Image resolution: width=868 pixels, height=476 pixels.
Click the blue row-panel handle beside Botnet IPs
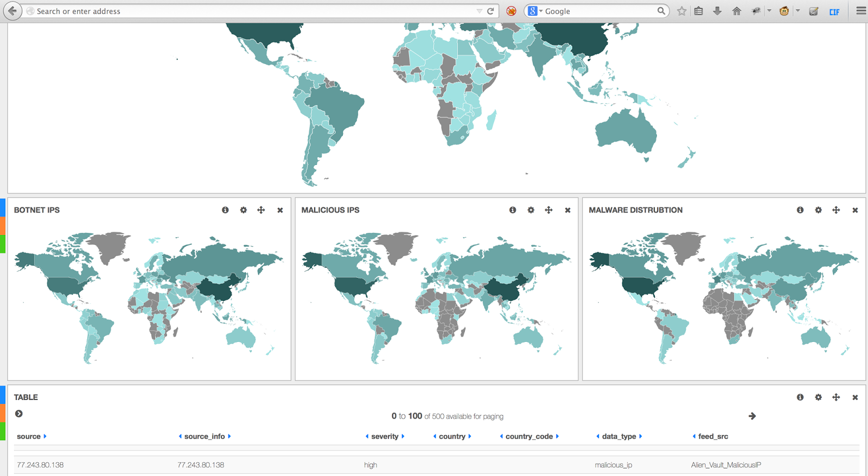3,207
